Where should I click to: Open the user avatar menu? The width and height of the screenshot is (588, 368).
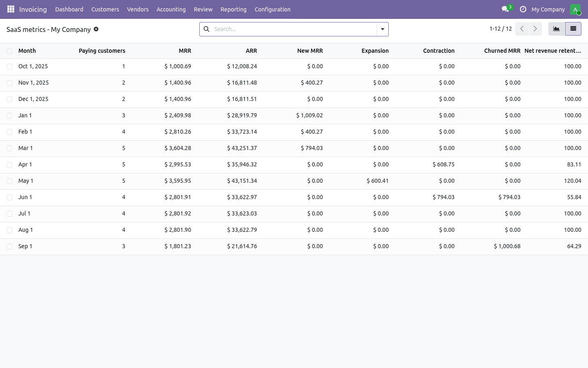click(575, 9)
